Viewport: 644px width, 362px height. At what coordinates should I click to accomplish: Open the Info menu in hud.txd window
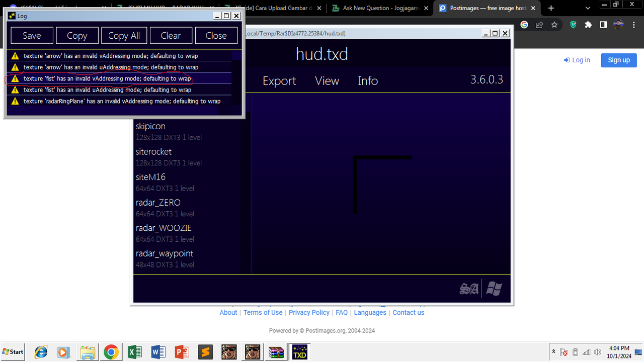368,81
